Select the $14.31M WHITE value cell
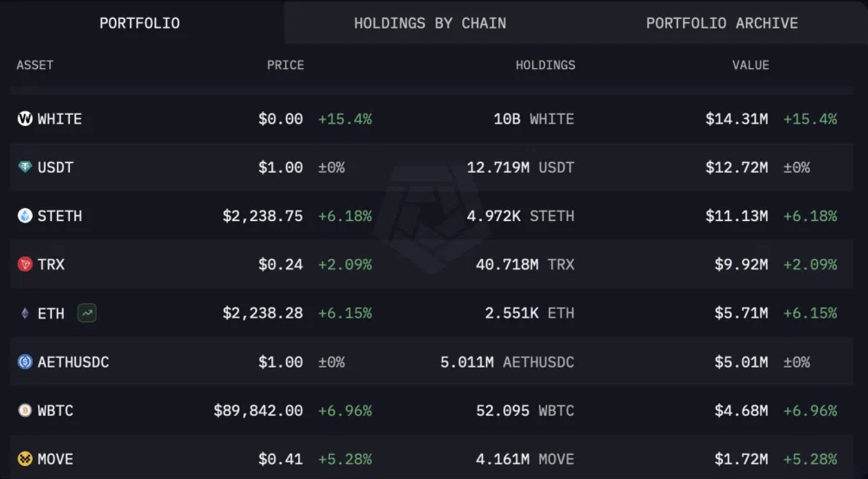This screenshot has width=868, height=479. pos(736,119)
